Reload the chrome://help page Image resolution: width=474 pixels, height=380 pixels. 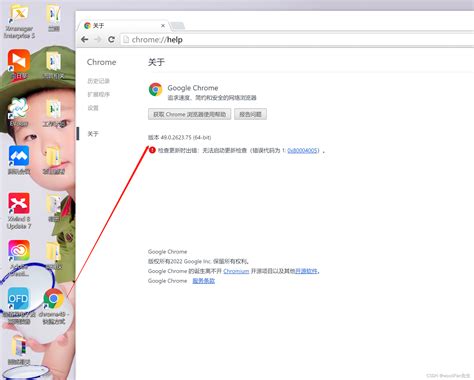(111, 40)
